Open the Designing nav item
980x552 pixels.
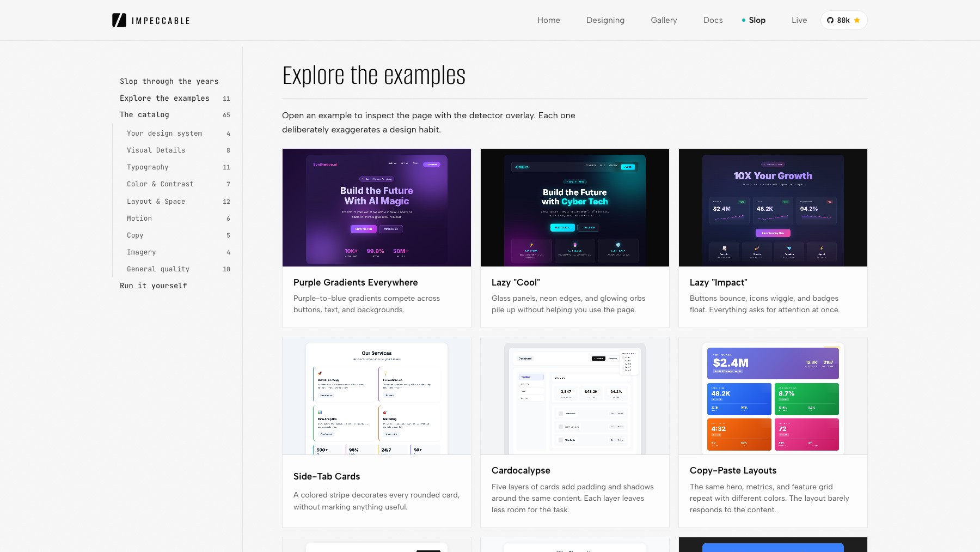(605, 20)
